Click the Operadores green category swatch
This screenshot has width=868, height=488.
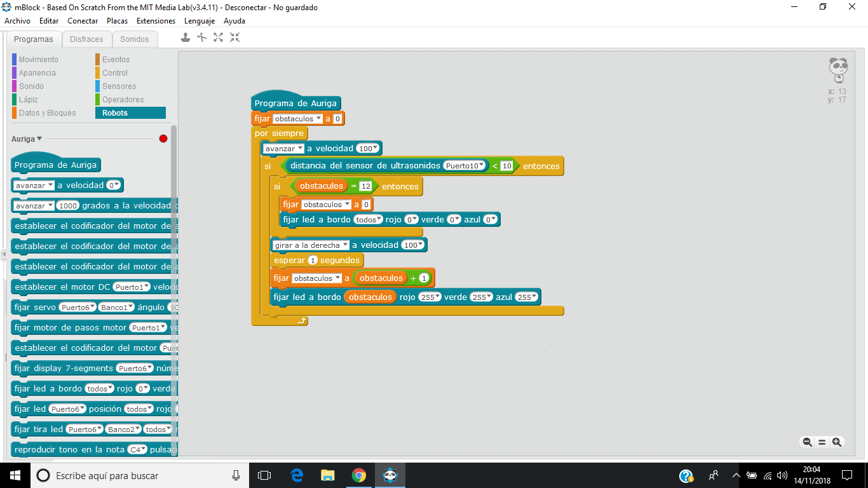click(97, 100)
